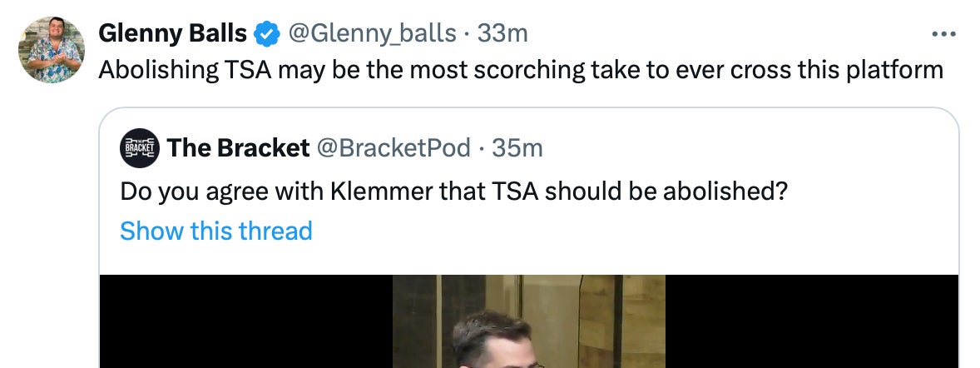980x368 pixels.
Task: Click The Bracket's logo avatar
Action: (x=140, y=147)
